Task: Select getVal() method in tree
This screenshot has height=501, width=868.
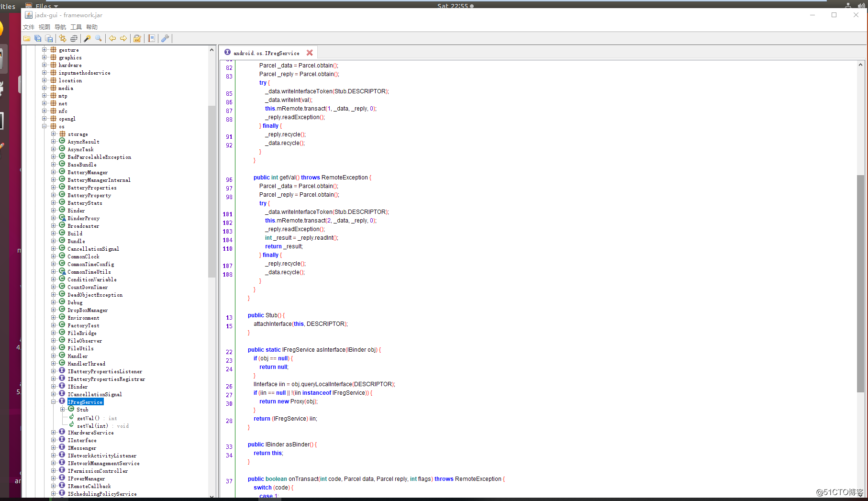Action: point(97,418)
